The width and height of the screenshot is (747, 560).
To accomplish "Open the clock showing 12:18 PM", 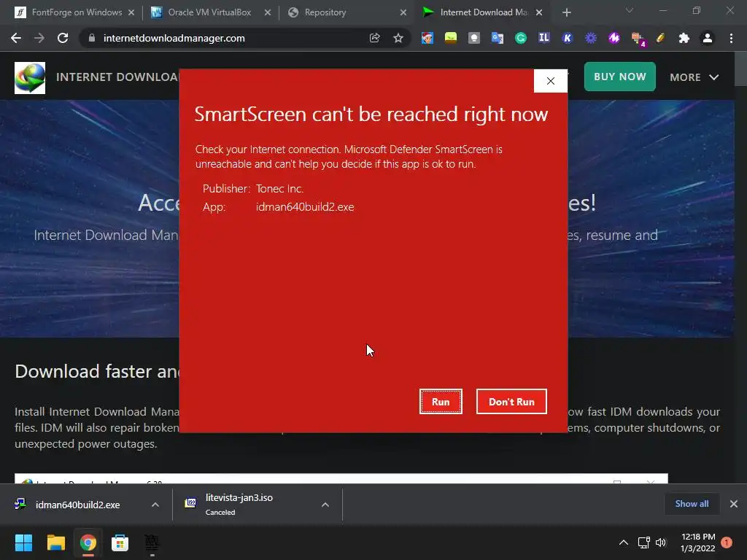I will [x=698, y=542].
